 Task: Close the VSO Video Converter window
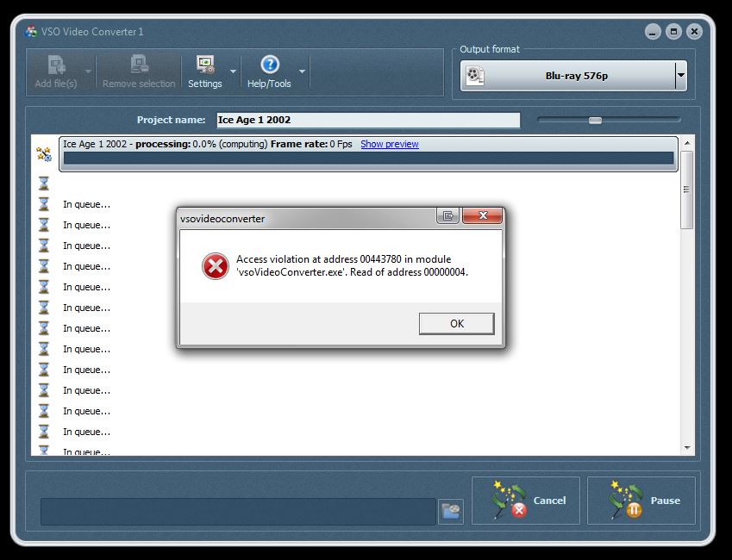(x=694, y=32)
